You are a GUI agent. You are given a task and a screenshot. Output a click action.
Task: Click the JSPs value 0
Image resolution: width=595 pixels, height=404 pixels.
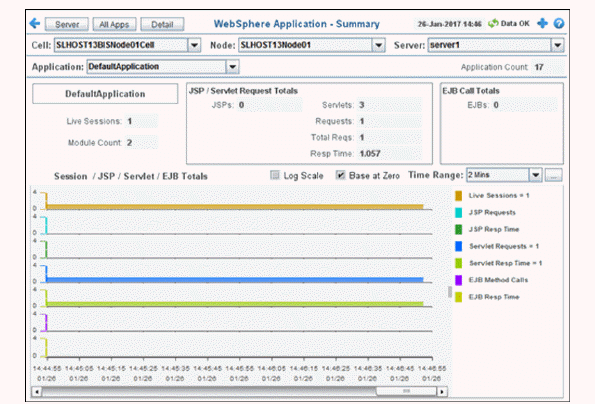[x=241, y=105]
